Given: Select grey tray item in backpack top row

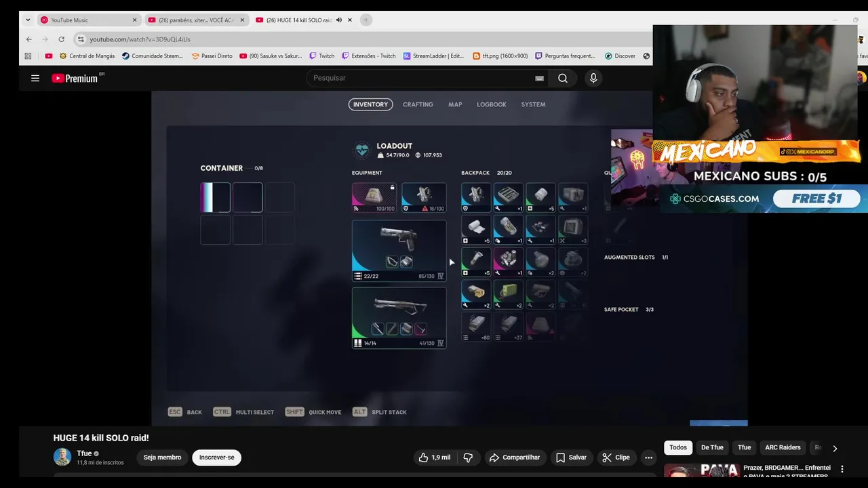Looking at the screenshot, I should tap(509, 197).
